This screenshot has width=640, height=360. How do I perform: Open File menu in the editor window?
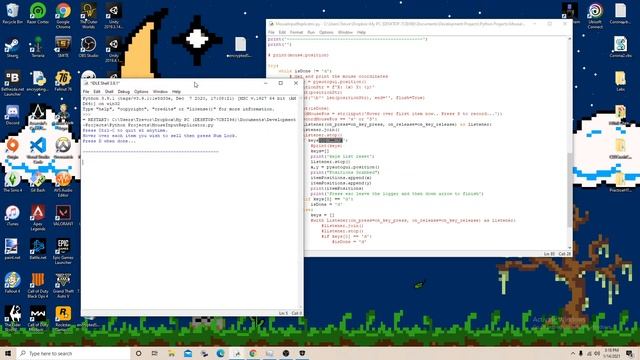click(x=271, y=32)
